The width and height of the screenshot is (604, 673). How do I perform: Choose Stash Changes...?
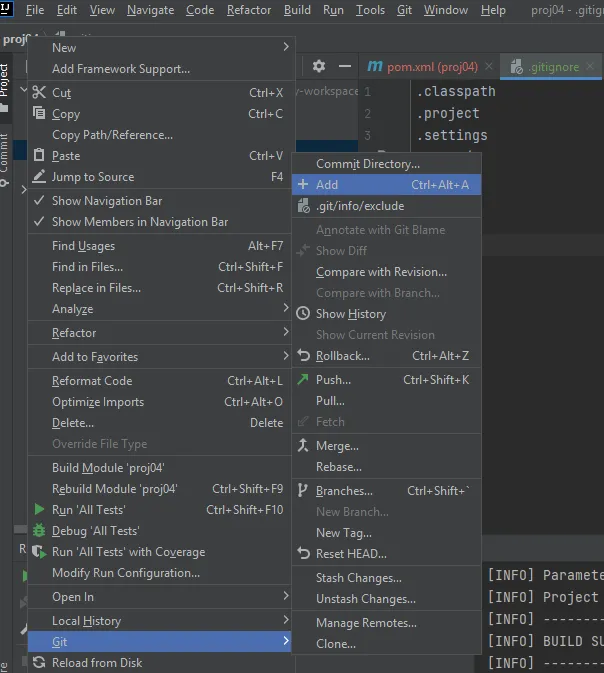click(x=386, y=578)
